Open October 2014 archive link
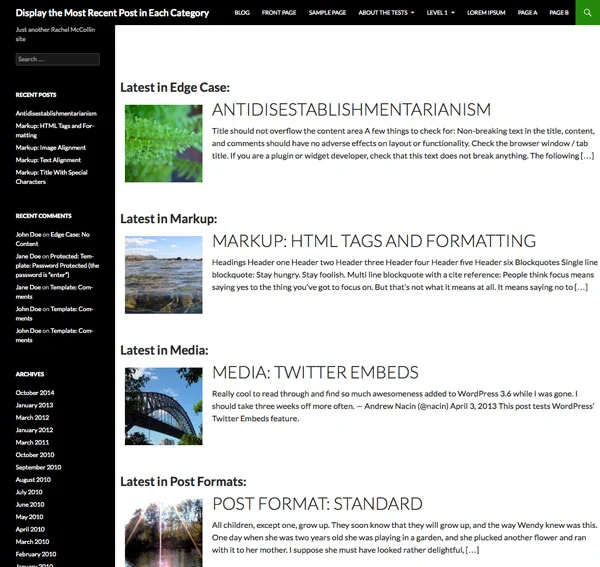 [35, 393]
